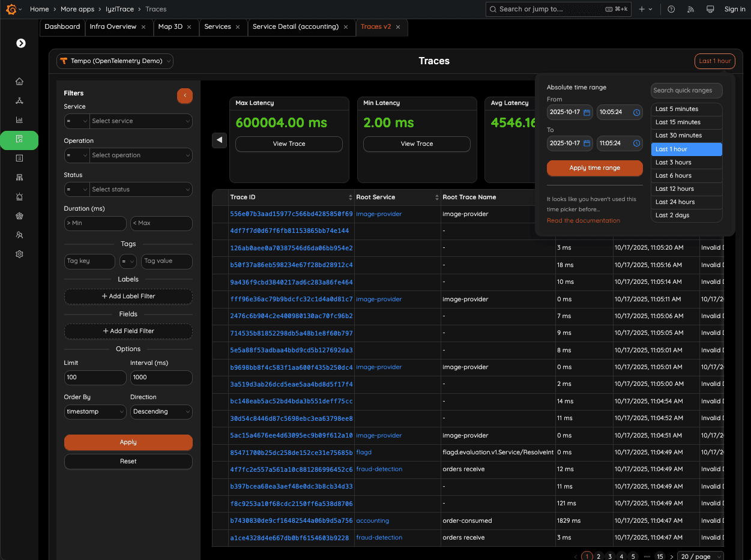Screen dimensions: 751x560
Task: Sort table by Trace ID column
Action: [x=351, y=197]
